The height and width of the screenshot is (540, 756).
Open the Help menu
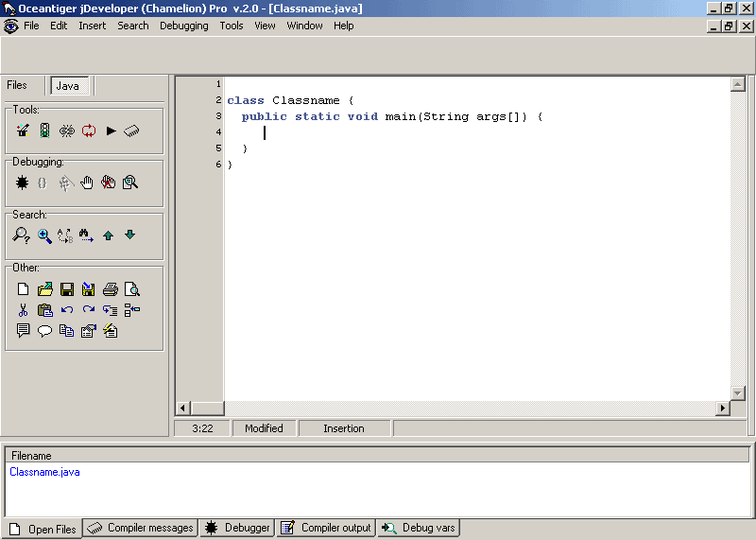click(x=344, y=26)
